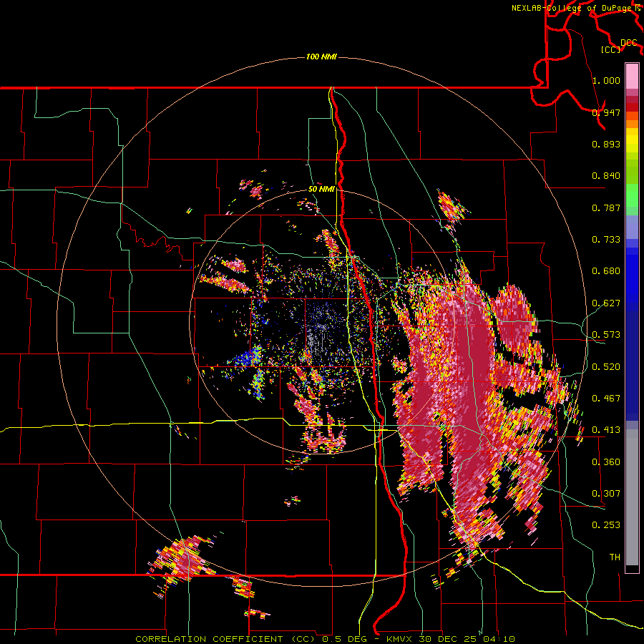Click the 100 NMI range ring label
Screen dimensions: 644x644
(x=321, y=57)
